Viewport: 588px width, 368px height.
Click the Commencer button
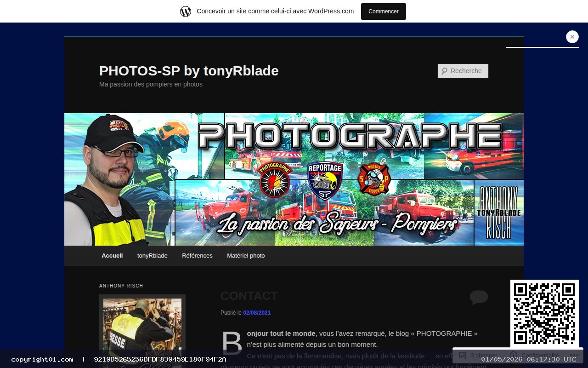pos(384,11)
